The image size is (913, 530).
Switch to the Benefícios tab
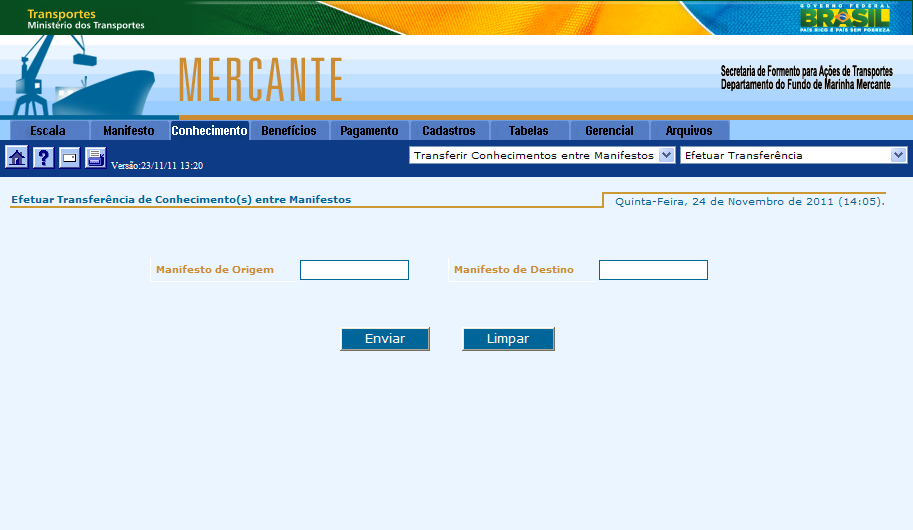[x=289, y=130]
